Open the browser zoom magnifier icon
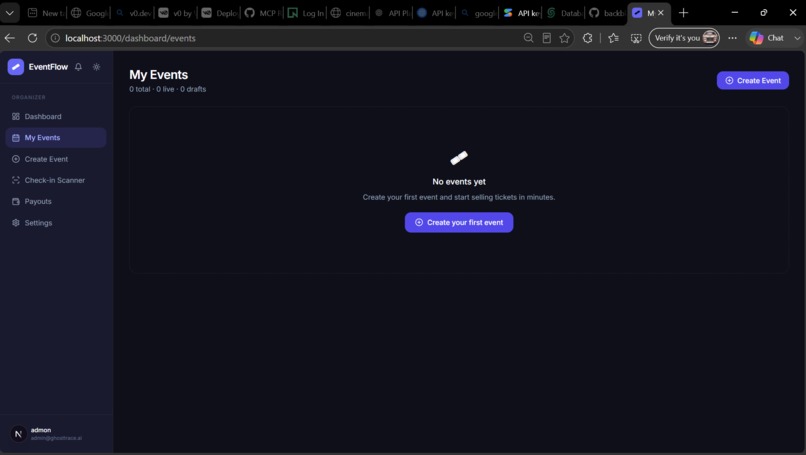The width and height of the screenshot is (806, 455). [528, 38]
